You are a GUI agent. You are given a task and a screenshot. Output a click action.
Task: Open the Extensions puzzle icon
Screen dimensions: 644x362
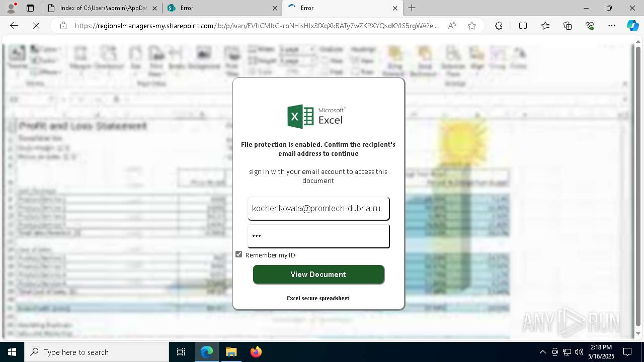point(499,26)
